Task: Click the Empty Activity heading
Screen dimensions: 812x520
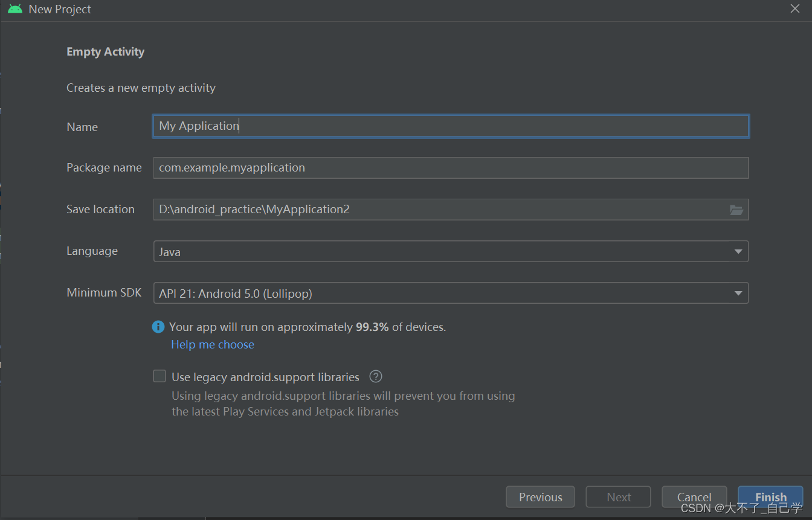Action: point(105,51)
